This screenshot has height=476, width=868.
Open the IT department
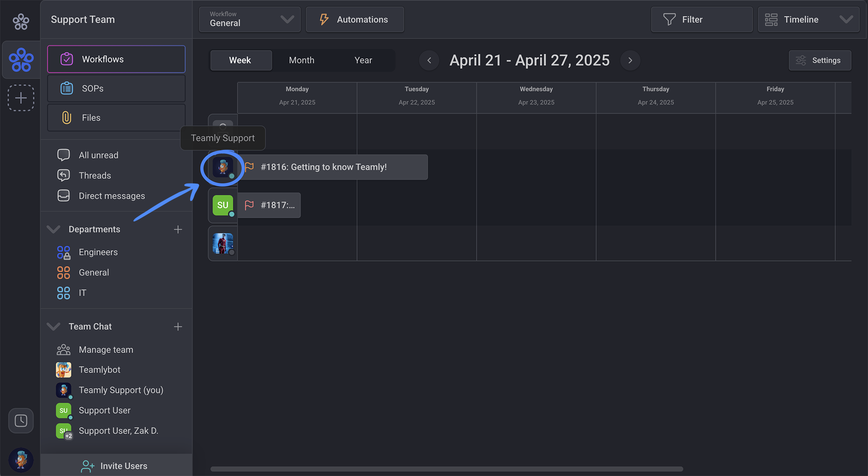[82, 293]
